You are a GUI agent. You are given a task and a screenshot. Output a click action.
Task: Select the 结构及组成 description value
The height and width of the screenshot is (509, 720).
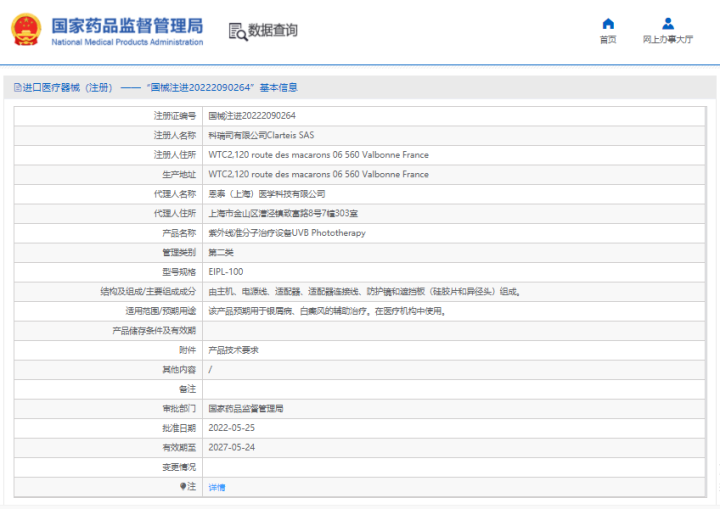coord(365,291)
